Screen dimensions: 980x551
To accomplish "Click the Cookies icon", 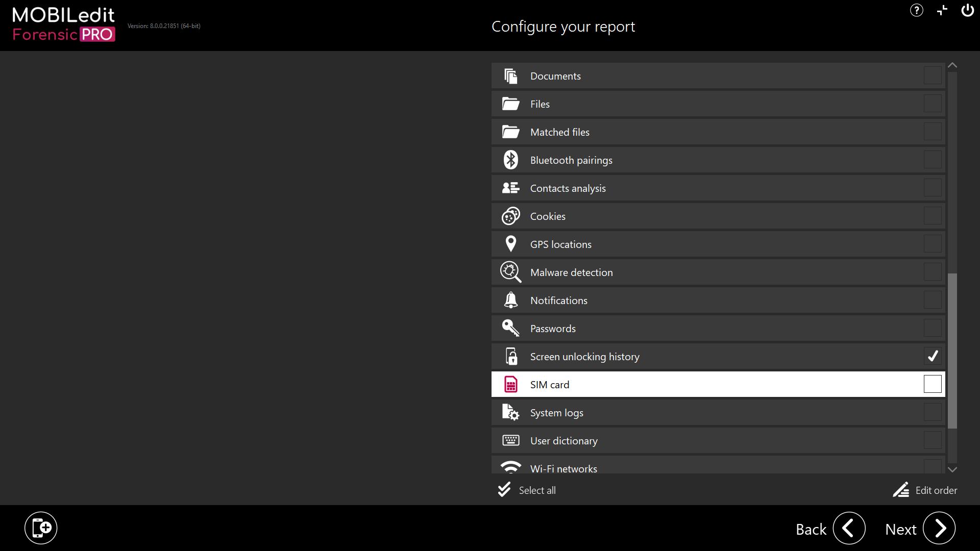I will point(510,216).
